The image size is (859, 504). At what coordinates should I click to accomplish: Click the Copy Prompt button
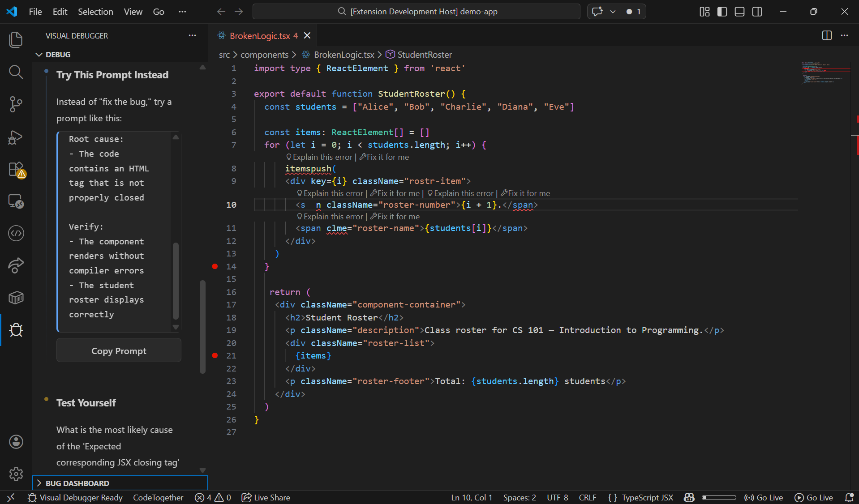(119, 351)
